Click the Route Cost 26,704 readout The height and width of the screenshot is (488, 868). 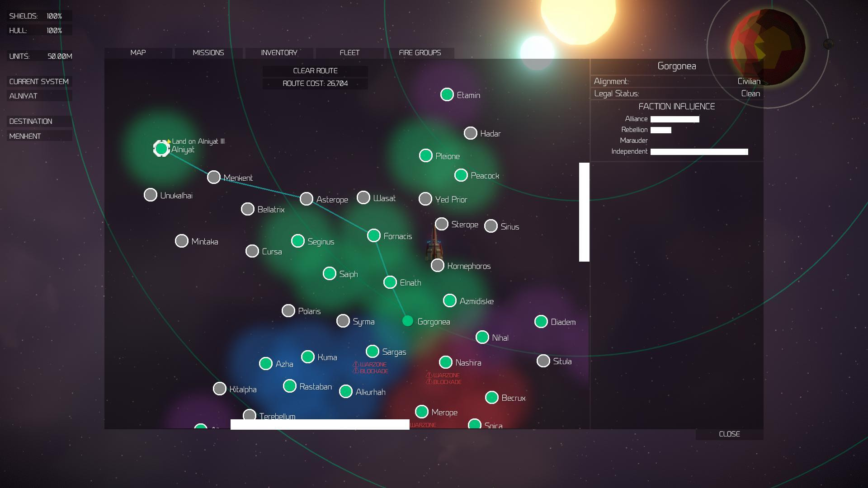pyautogui.click(x=315, y=84)
